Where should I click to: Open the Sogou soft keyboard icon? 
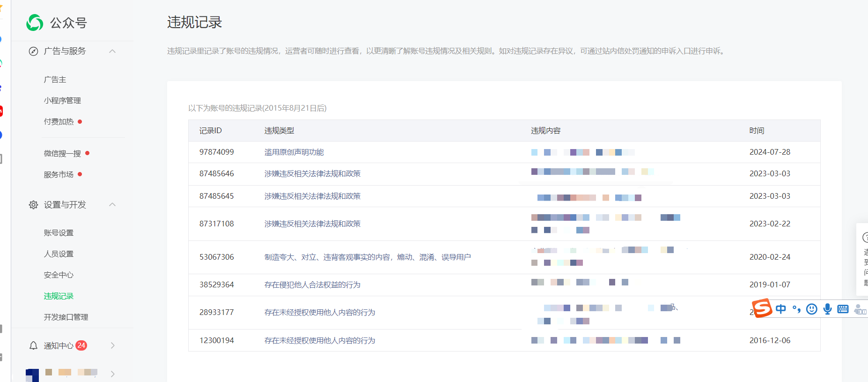[843, 309]
